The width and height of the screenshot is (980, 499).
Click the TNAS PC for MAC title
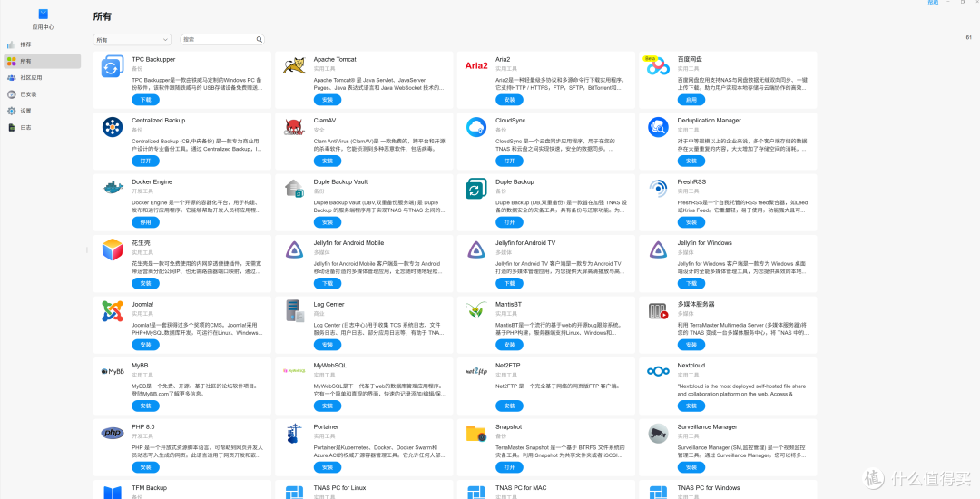pos(521,488)
